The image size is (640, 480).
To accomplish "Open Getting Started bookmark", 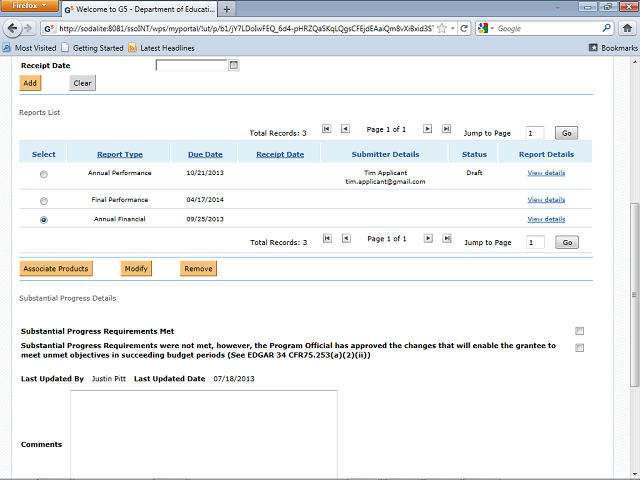I will (x=92, y=48).
